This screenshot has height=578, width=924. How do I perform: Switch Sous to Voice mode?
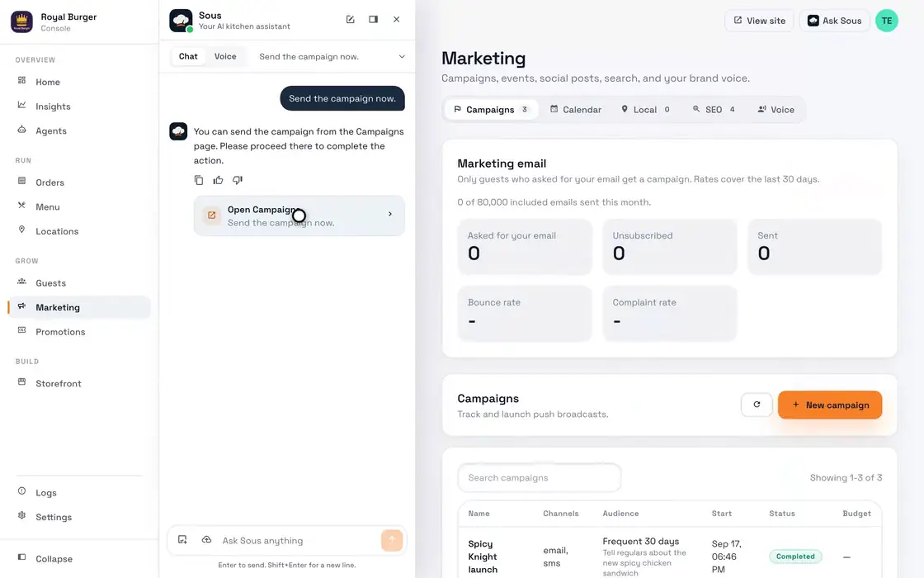pyautogui.click(x=225, y=57)
